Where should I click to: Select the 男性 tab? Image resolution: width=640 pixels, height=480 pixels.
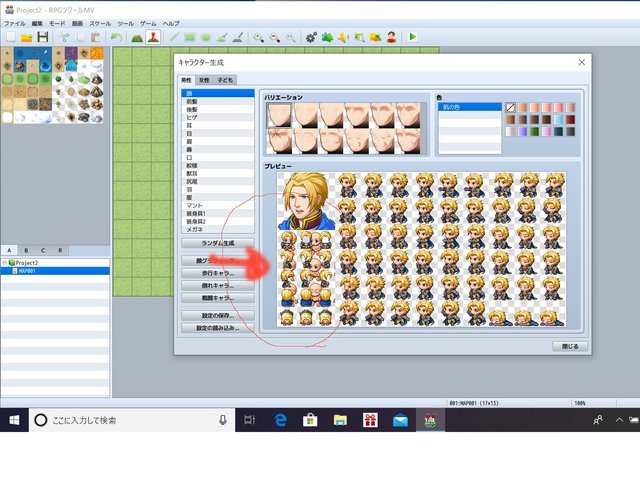(x=186, y=80)
